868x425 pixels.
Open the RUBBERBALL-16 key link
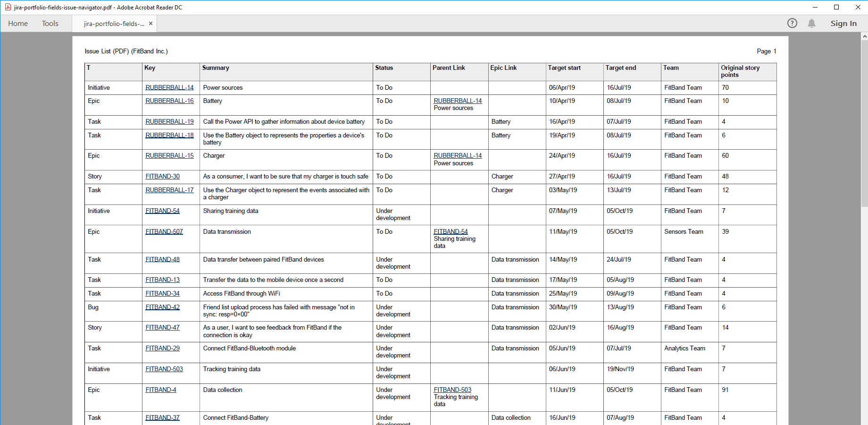coord(169,101)
